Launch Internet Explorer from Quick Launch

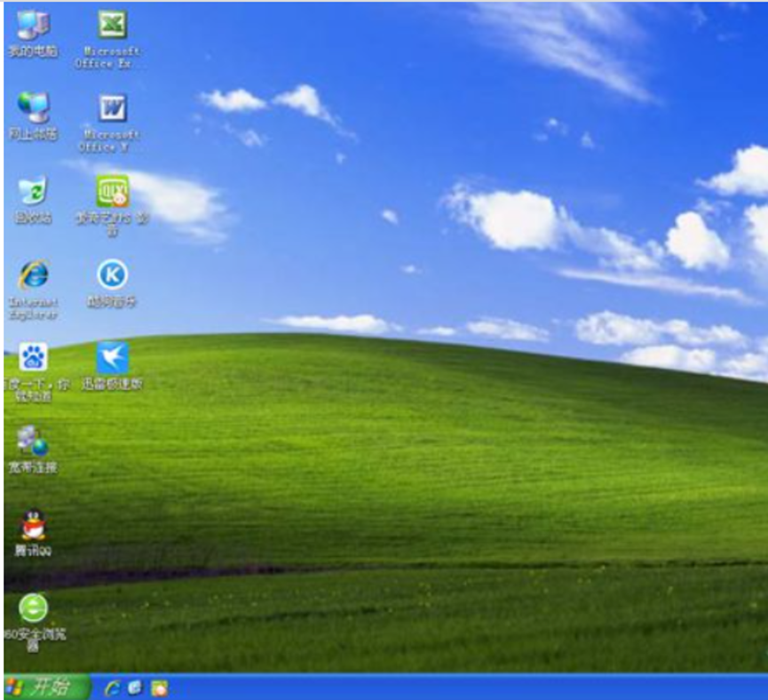[x=113, y=688]
